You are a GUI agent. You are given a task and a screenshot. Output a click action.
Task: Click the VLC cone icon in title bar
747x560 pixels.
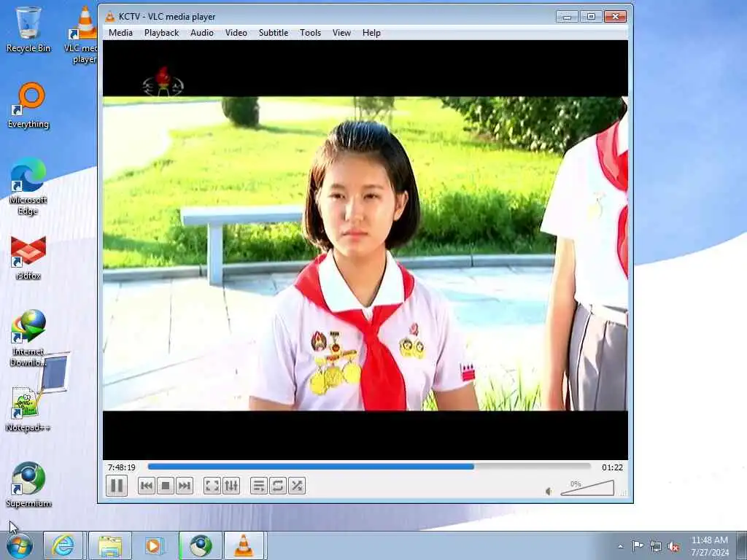[110, 17]
